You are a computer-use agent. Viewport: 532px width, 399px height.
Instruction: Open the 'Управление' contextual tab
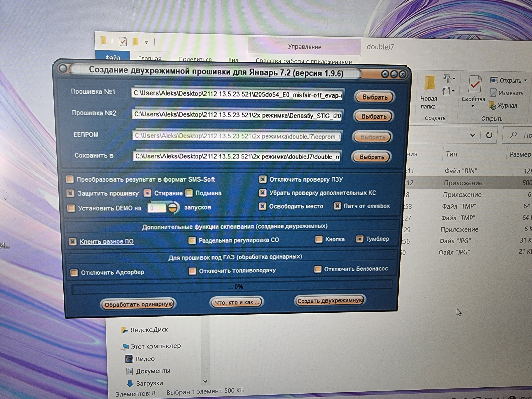(304, 47)
